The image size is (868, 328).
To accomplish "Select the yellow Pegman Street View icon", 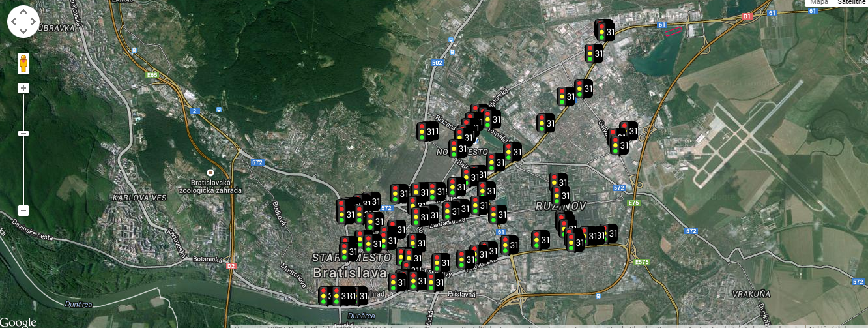I will [23, 64].
